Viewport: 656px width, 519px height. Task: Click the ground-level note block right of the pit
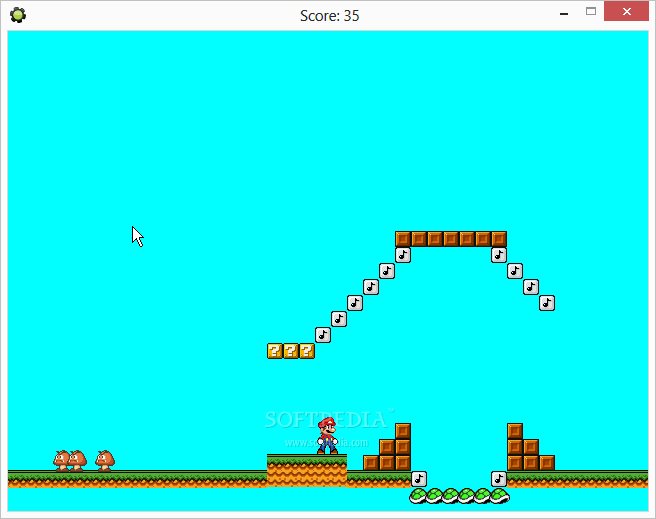coord(499,479)
